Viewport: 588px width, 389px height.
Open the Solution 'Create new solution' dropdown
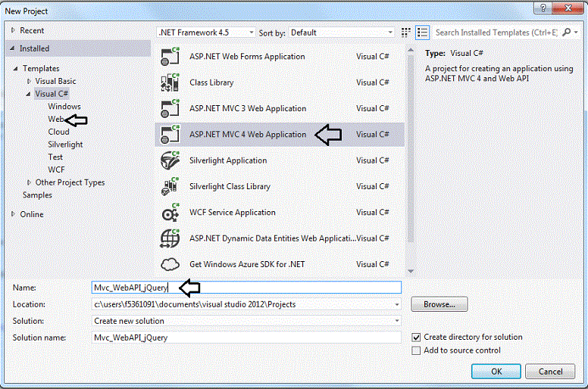tap(246, 321)
